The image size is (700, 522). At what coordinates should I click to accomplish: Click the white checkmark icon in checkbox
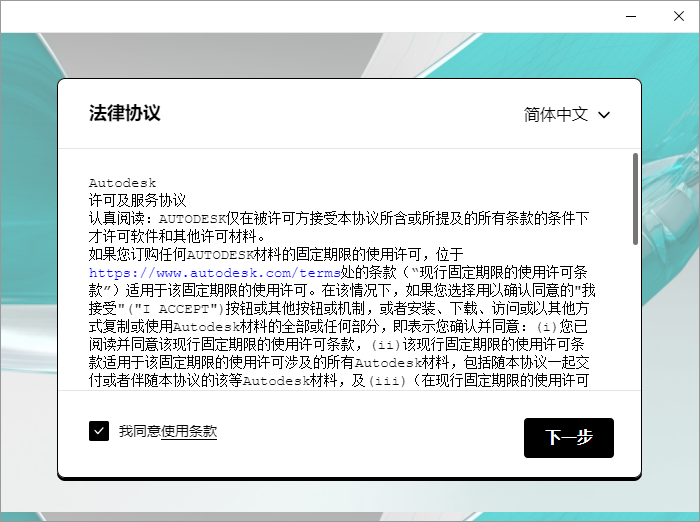[x=99, y=431]
